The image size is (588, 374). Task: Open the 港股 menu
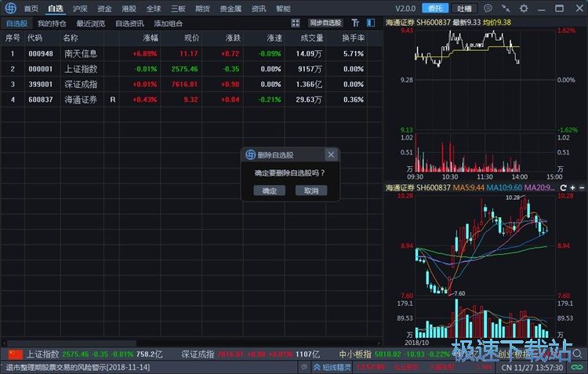[129, 9]
